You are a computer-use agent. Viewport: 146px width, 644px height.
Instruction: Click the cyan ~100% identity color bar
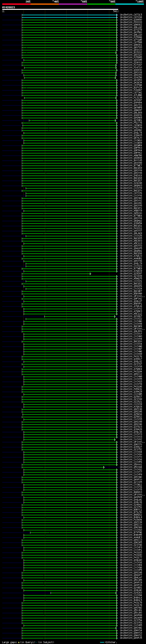(130, 4)
